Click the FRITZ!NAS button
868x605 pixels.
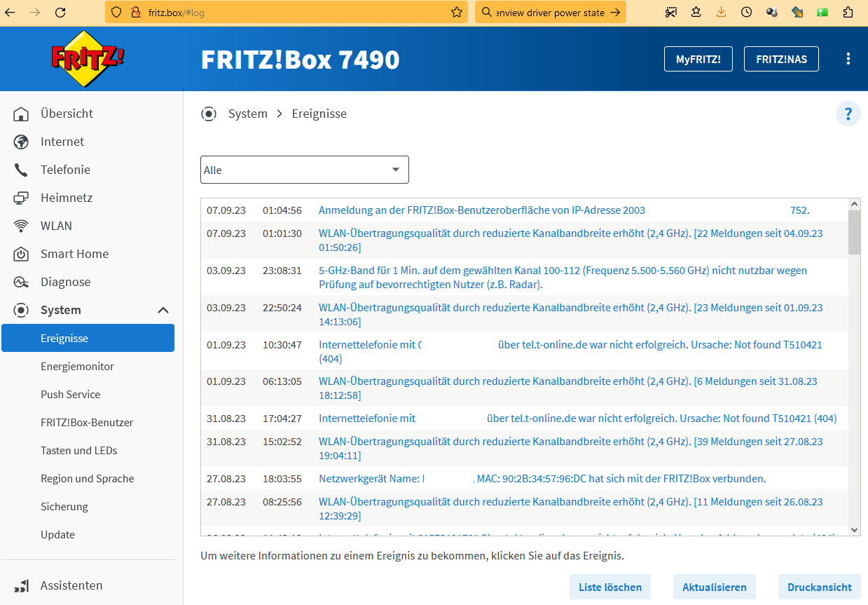pos(781,59)
